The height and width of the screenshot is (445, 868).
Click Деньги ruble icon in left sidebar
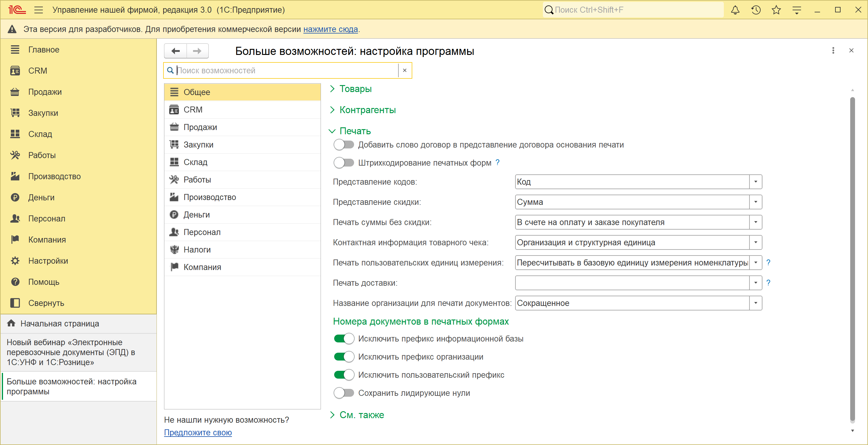click(15, 198)
